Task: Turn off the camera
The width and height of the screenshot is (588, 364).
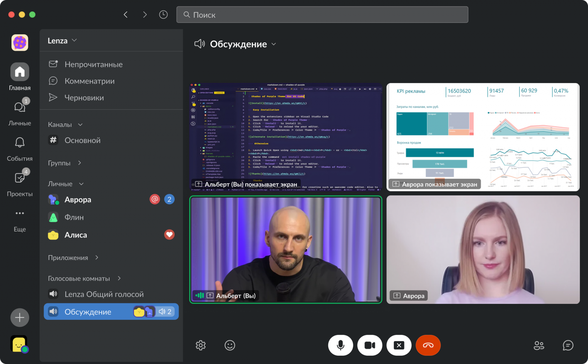Action: pos(369,345)
